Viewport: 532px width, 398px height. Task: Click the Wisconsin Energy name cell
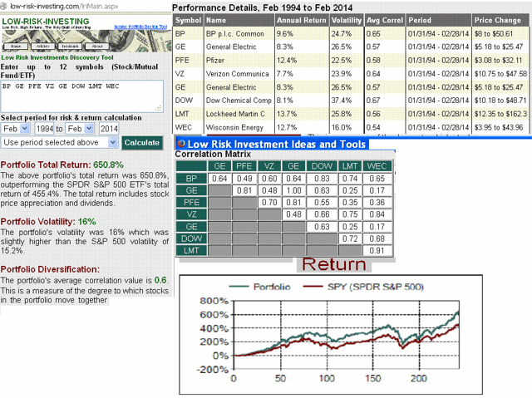click(239, 127)
